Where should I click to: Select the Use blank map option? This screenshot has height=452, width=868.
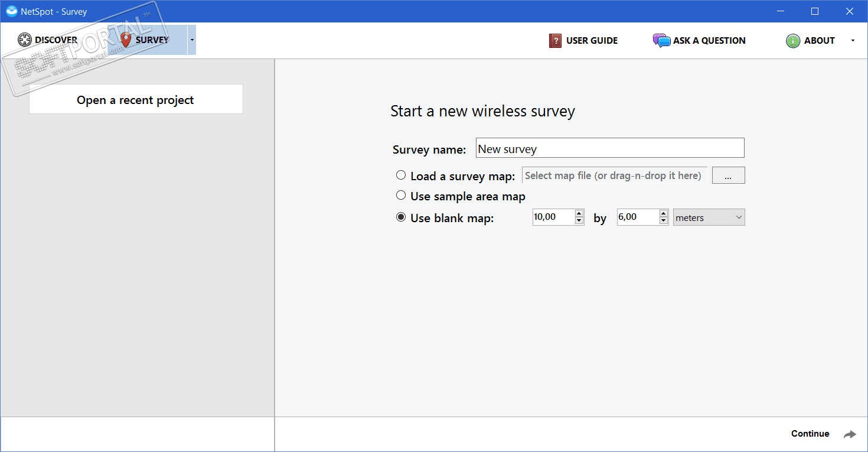tap(401, 217)
